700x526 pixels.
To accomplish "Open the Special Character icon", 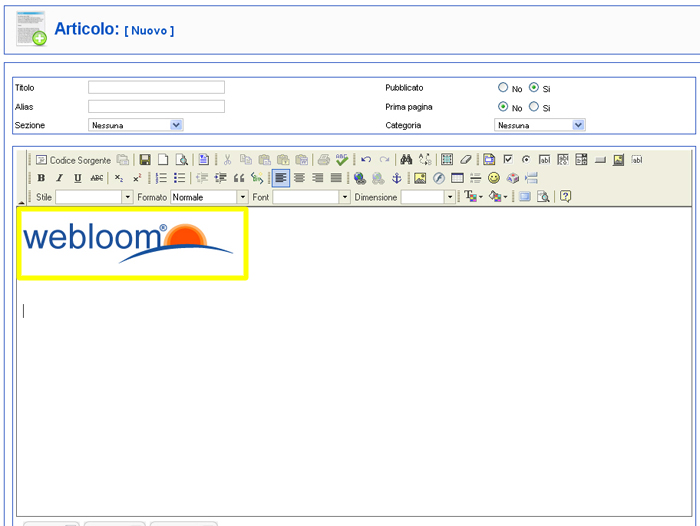I will coord(512,178).
